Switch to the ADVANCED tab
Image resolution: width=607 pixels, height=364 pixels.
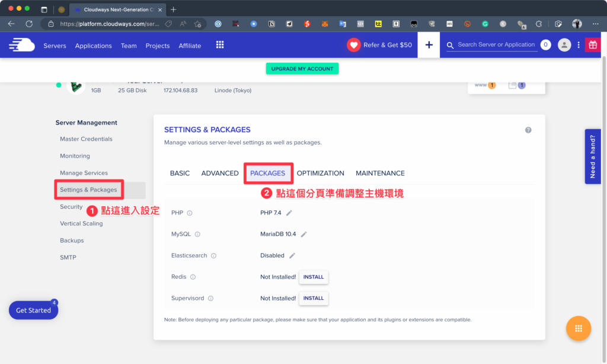pos(220,173)
